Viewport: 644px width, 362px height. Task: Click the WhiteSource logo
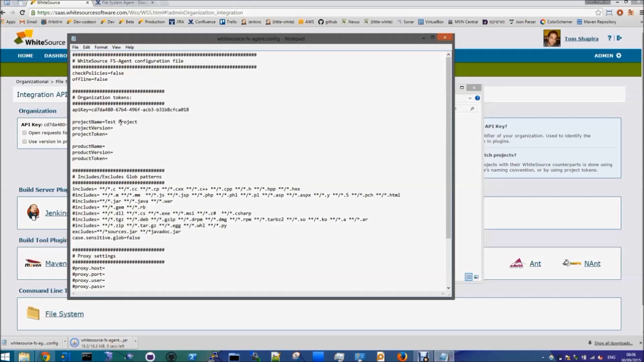pyautogui.click(x=40, y=38)
